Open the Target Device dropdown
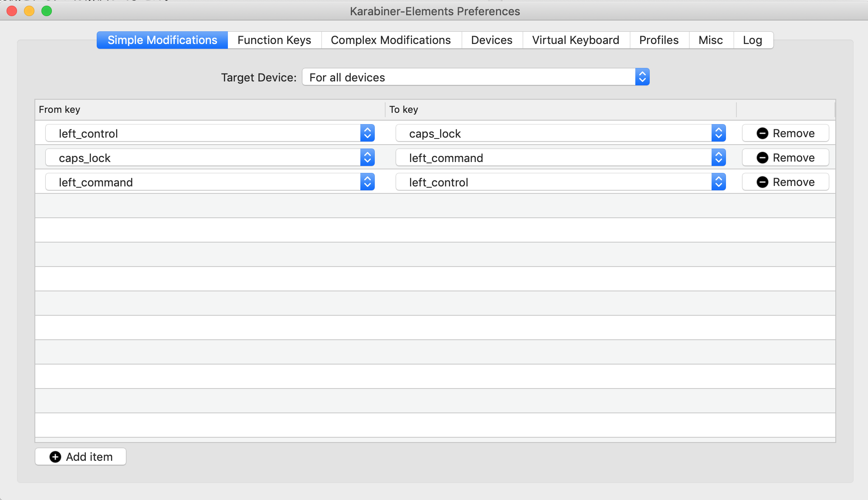This screenshot has width=868, height=500. [476, 77]
